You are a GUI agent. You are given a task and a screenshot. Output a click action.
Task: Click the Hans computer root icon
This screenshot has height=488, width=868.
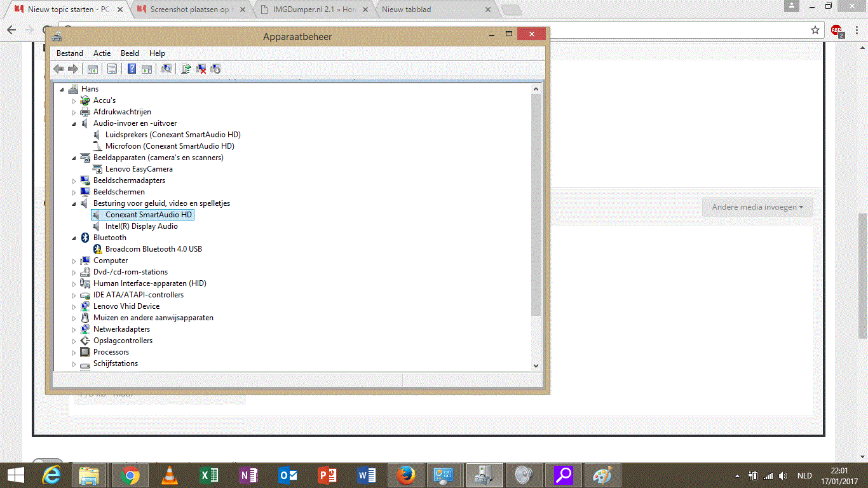point(73,89)
